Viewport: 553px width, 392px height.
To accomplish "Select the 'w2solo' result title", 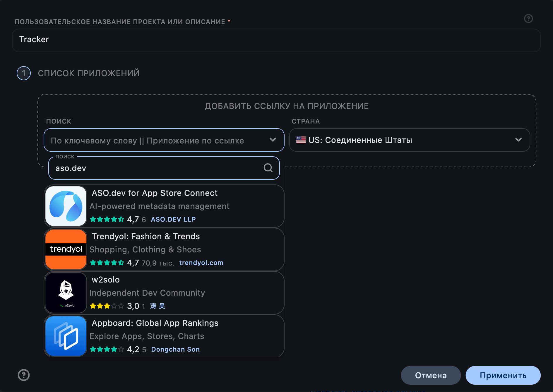I will pyautogui.click(x=106, y=280).
